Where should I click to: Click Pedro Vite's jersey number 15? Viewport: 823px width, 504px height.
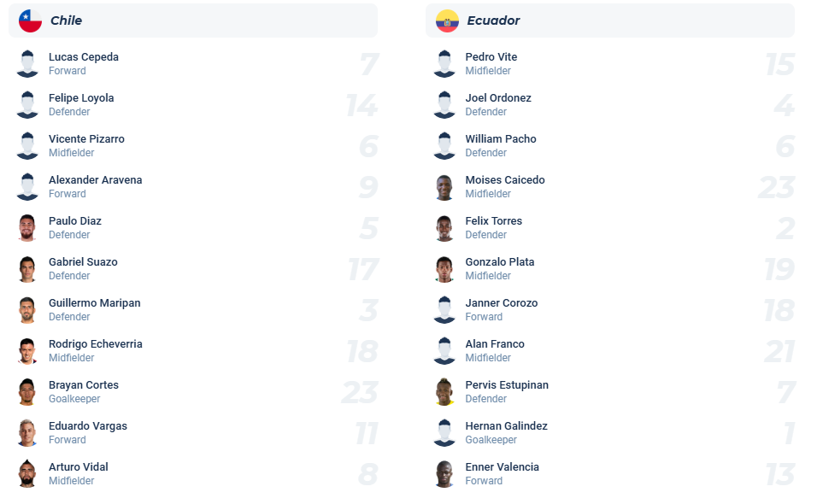[x=779, y=64]
